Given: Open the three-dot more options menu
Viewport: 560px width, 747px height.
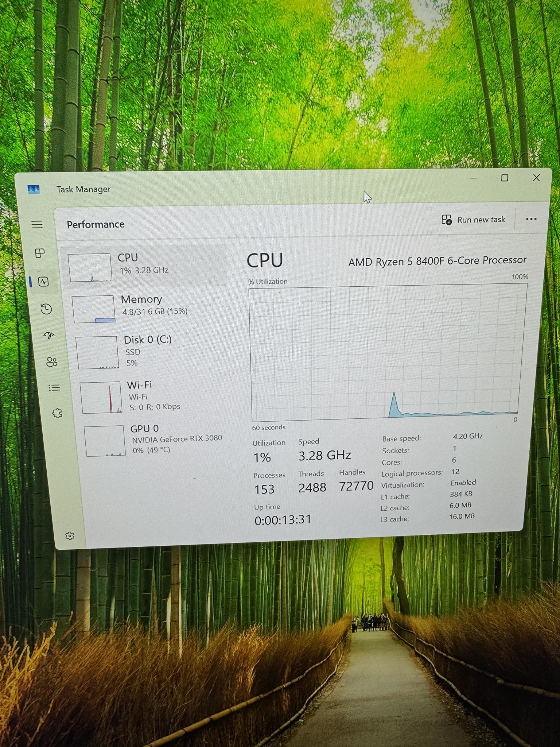Looking at the screenshot, I should pos(531,219).
